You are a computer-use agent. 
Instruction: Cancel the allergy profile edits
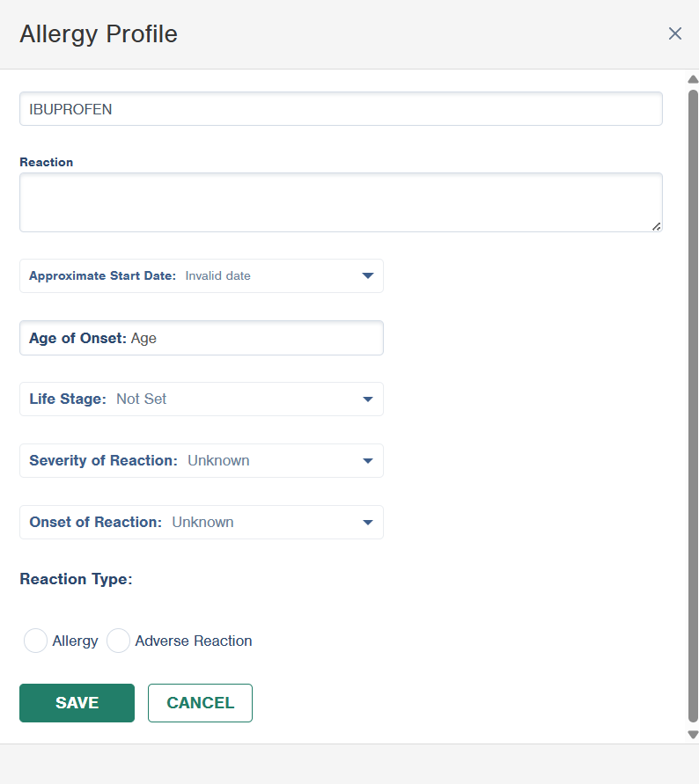coord(200,703)
